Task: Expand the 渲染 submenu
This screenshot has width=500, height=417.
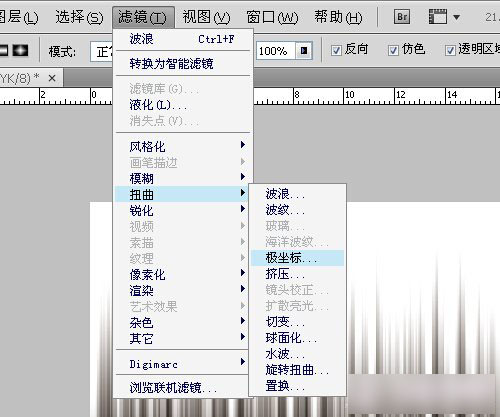Action: tap(182, 290)
